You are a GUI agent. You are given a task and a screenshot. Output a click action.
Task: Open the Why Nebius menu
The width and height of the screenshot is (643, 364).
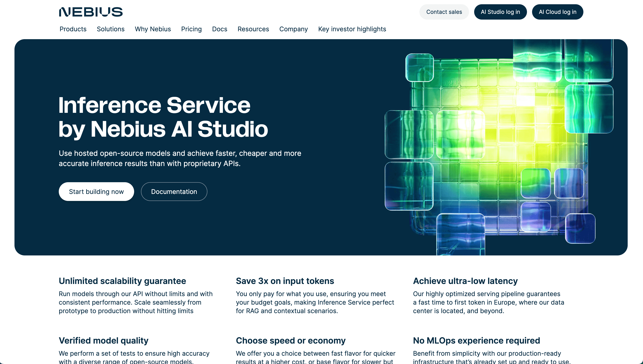(x=153, y=29)
